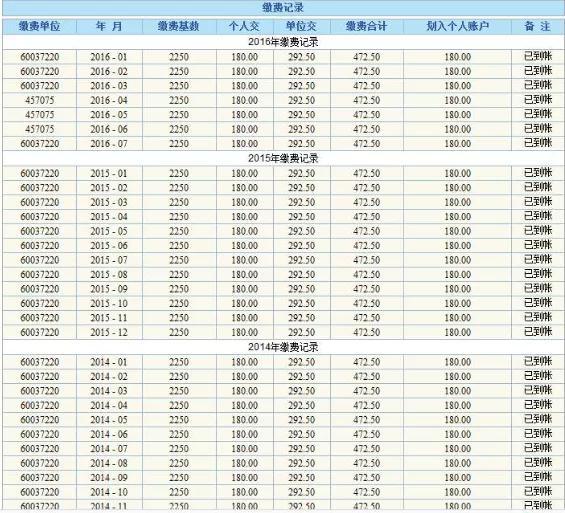Click 已到帐 status in the 2016 - 01 row
This screenshot has width=565, height=513.
click(538, 57)
